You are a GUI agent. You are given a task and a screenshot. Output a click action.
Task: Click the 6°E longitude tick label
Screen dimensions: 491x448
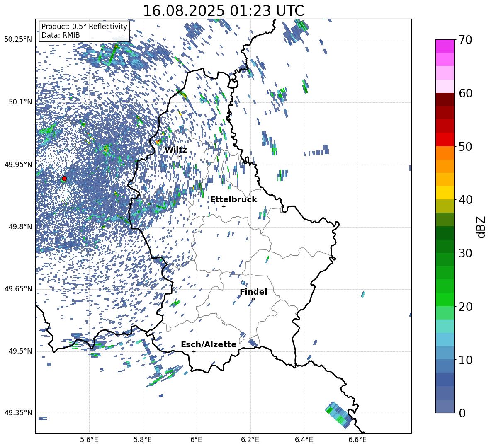click(x=196, y=440)
